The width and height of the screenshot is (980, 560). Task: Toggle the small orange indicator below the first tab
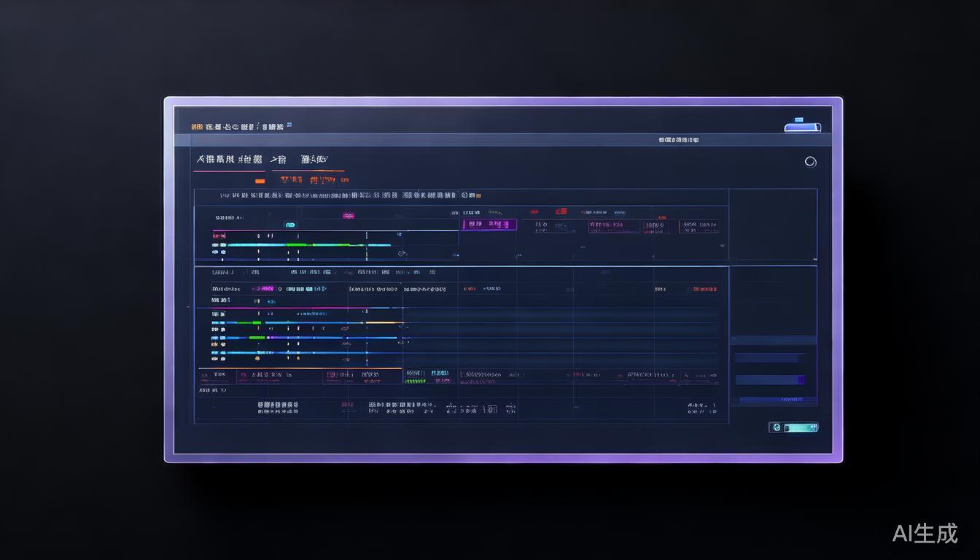pyautogui.click(x=260, y=180)
